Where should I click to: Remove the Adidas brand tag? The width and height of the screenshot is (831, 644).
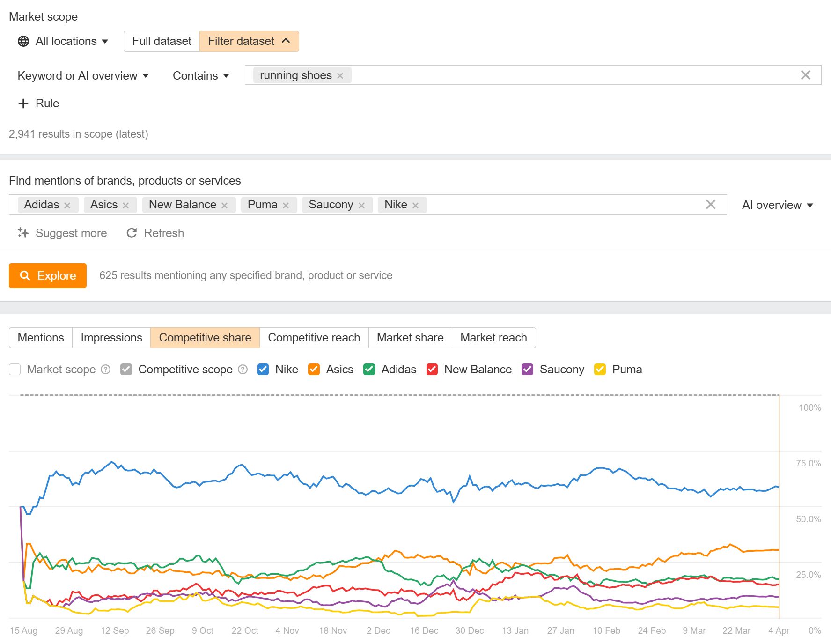(67, 206)
